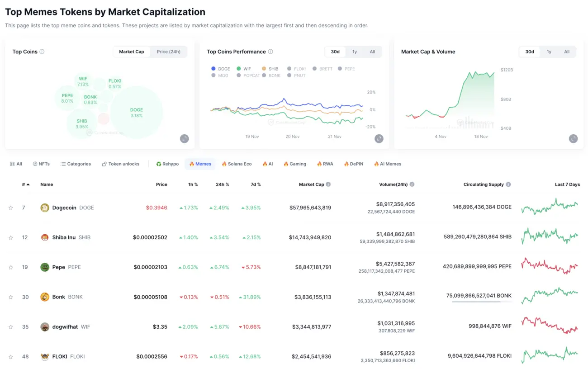Toggle WIF series in performance legend

pos(244,69)
